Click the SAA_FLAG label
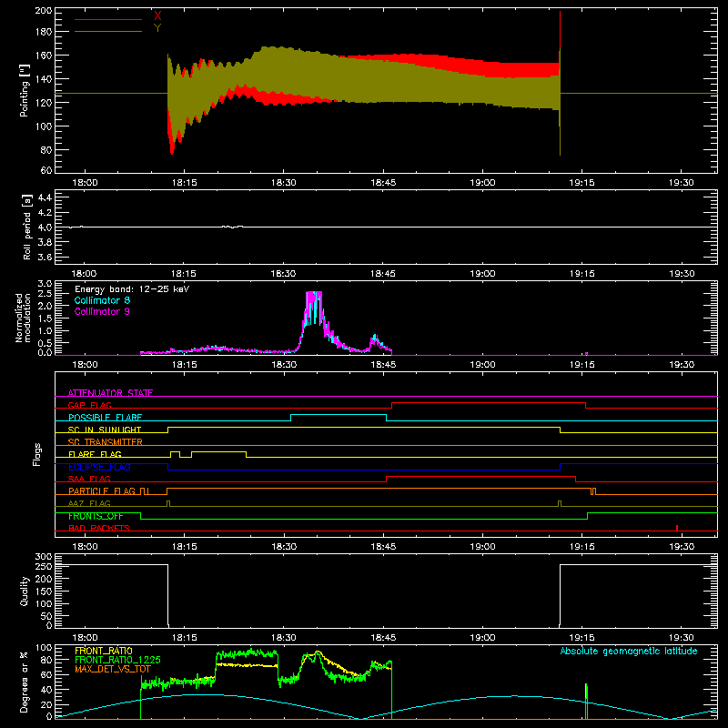The height and width of the screenshot is (728, 728). pyautogui.click(x=89, y=479)
